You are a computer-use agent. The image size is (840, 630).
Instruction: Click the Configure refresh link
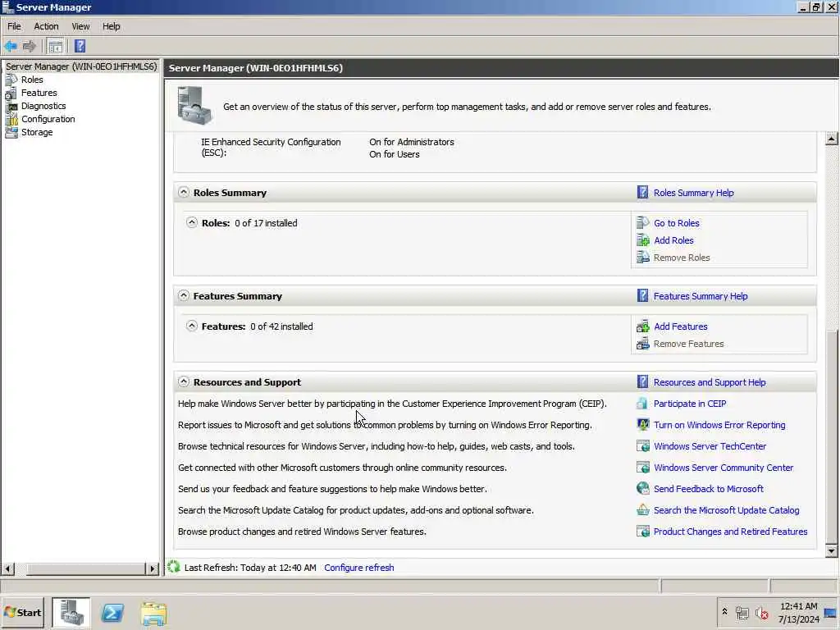(359, 568)
